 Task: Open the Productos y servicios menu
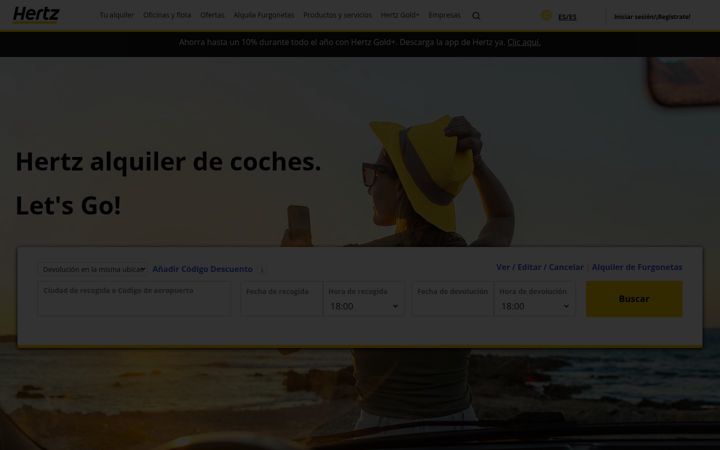(338, 15)
